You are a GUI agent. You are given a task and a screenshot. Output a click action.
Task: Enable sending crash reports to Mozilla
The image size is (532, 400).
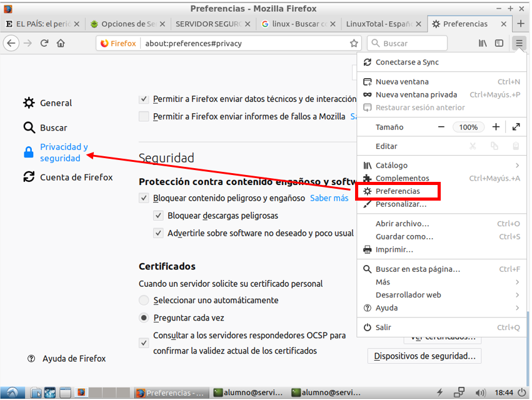144,116
